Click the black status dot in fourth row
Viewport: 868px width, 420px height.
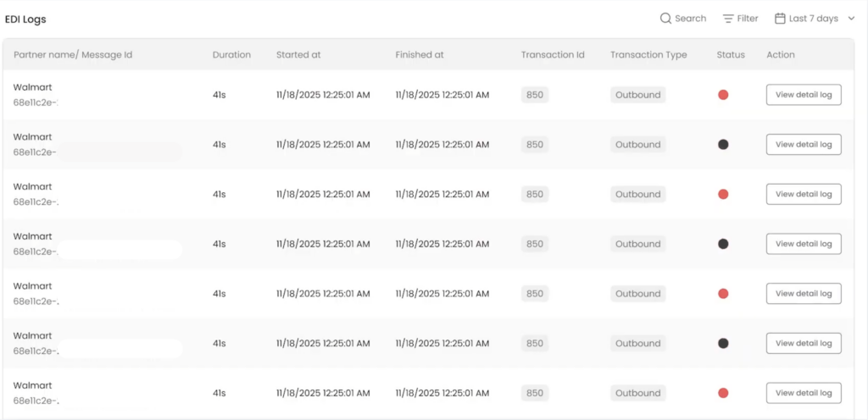(x=723, y=244)
